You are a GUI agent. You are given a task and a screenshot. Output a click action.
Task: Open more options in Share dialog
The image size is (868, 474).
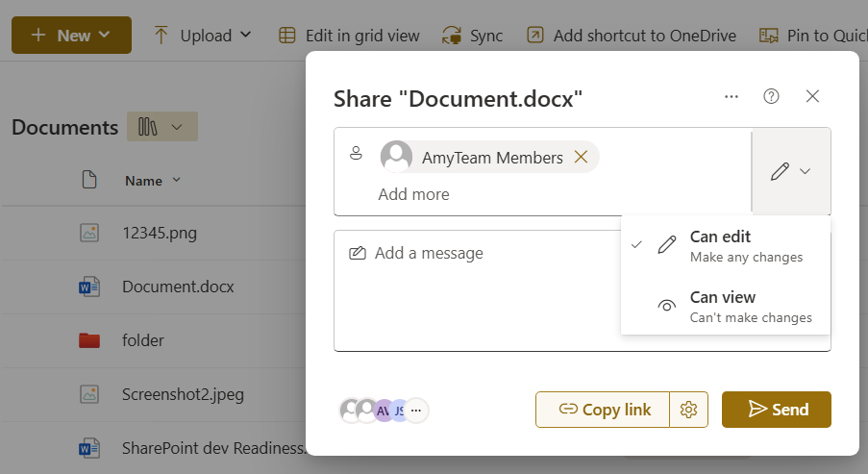[x=732, y=96]
